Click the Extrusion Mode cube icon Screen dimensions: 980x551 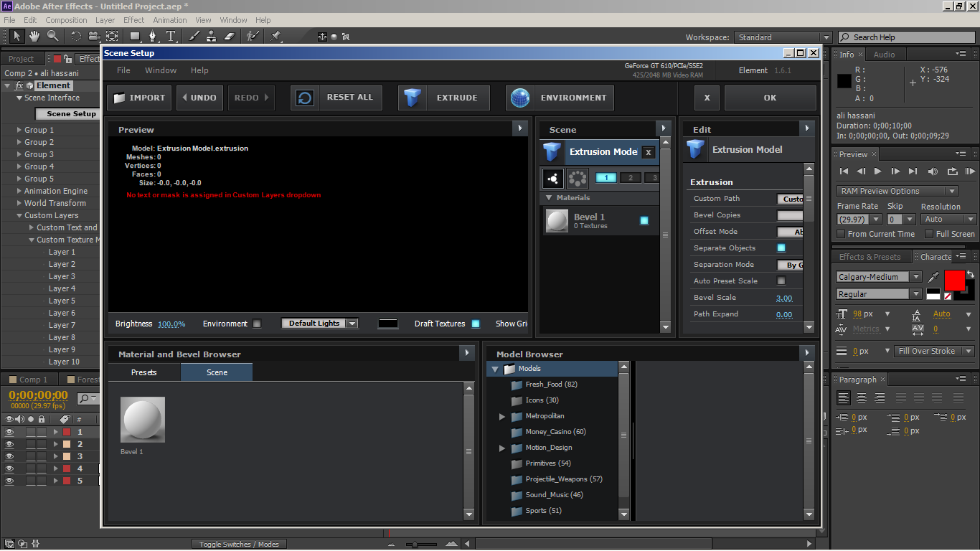(552, 151)
